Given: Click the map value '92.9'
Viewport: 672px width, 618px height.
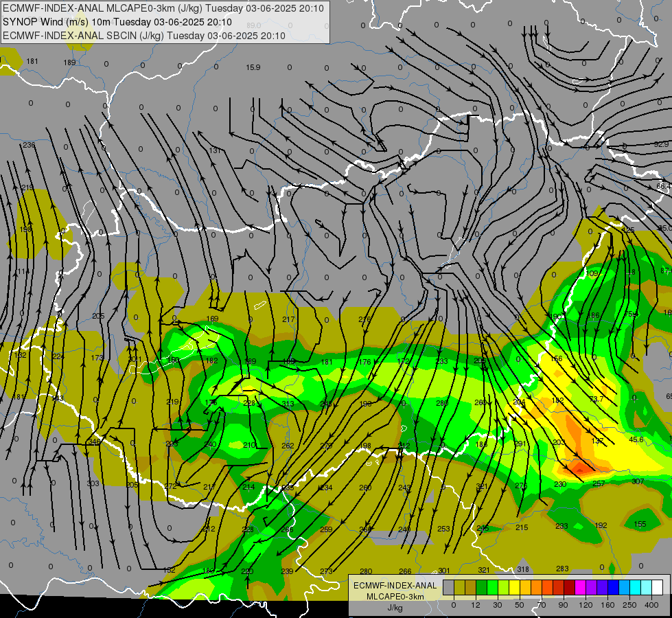Looking at the screenshot, I should pos(661,144).
